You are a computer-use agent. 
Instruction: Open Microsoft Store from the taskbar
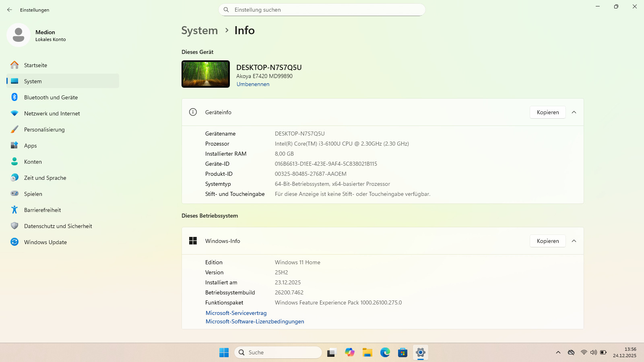(403, 353)
